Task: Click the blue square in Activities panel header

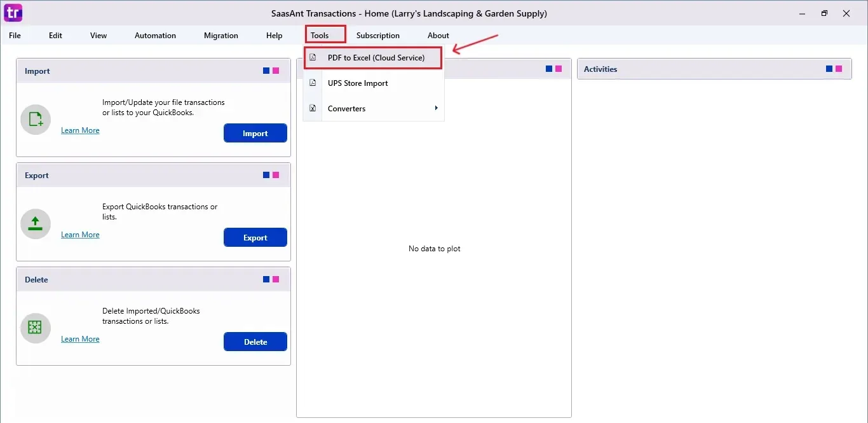Action: 829,69
